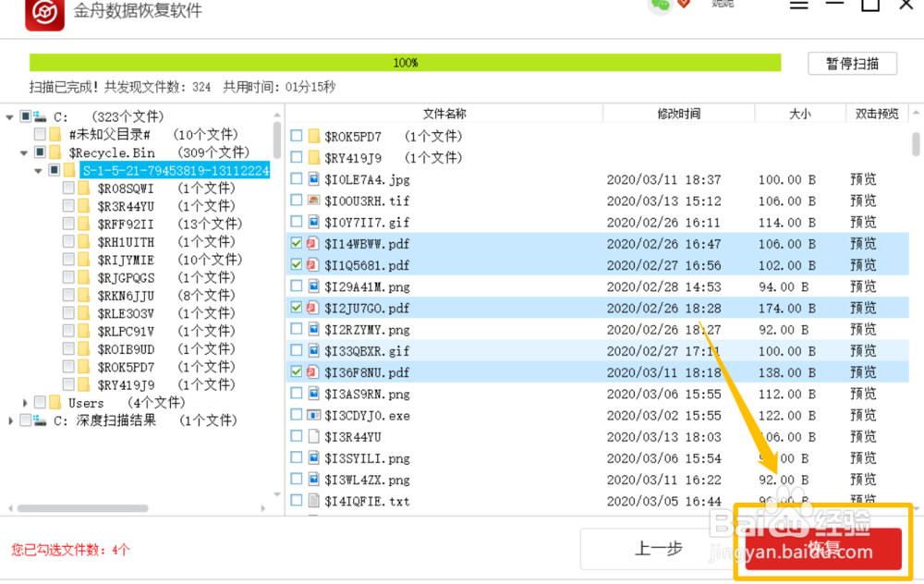Click the deep scan result drive icon
The image size is (924, 584).
point(40,420)
